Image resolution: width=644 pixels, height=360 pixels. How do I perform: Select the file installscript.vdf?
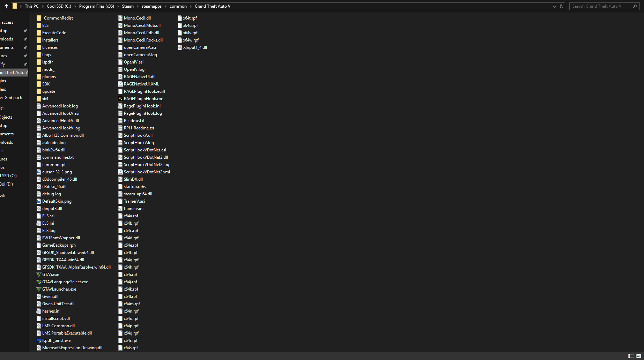click(x=56, y=318)
